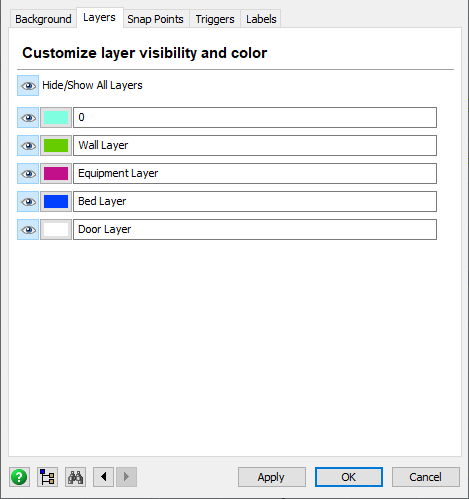Toggle visibility of layer 0
469x499 pixels.
click(x=28, y=117)
